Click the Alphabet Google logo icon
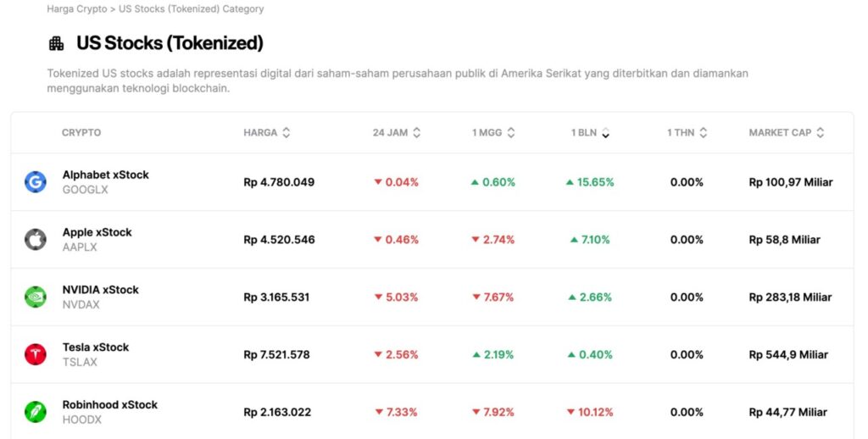 point(36,182)
